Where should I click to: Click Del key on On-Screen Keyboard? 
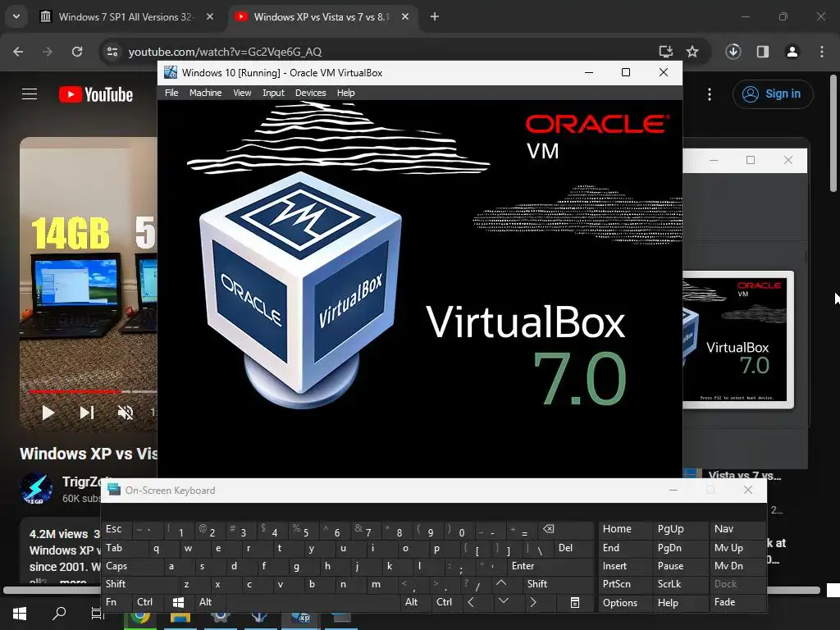click(x=573, y=548)
